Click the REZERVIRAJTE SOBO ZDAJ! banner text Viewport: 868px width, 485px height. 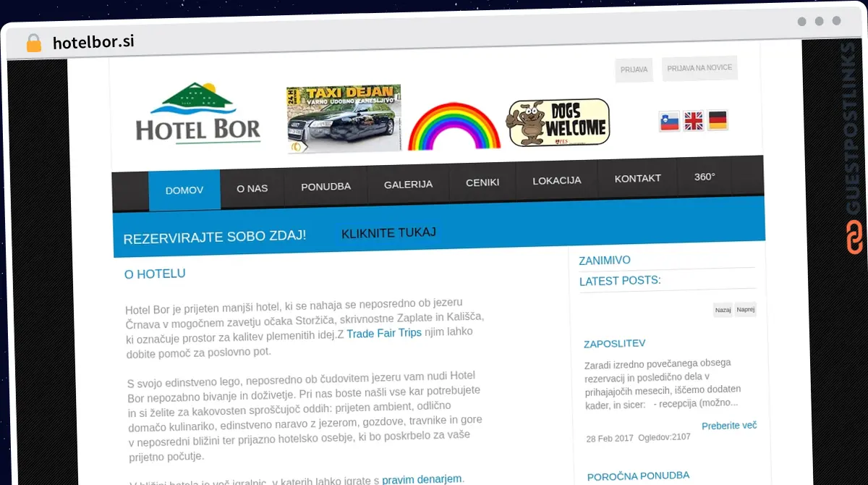(x=215, y=237)
